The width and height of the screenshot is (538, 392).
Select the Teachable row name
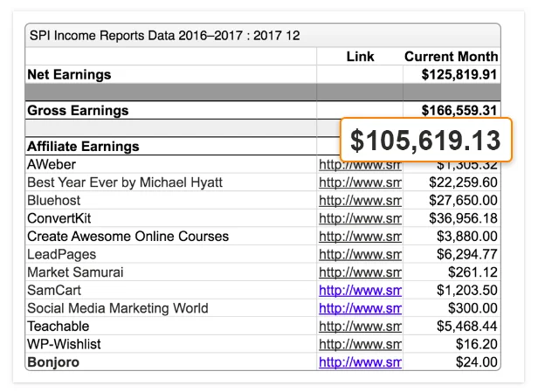[x=59, y=327]
